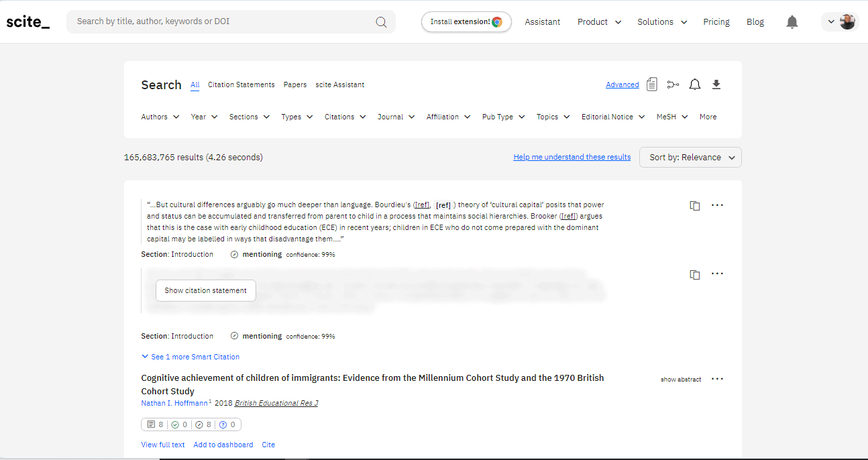Select the mentioning citations count badge
This screenshot has width=868, height=460.
pos(203,424)
